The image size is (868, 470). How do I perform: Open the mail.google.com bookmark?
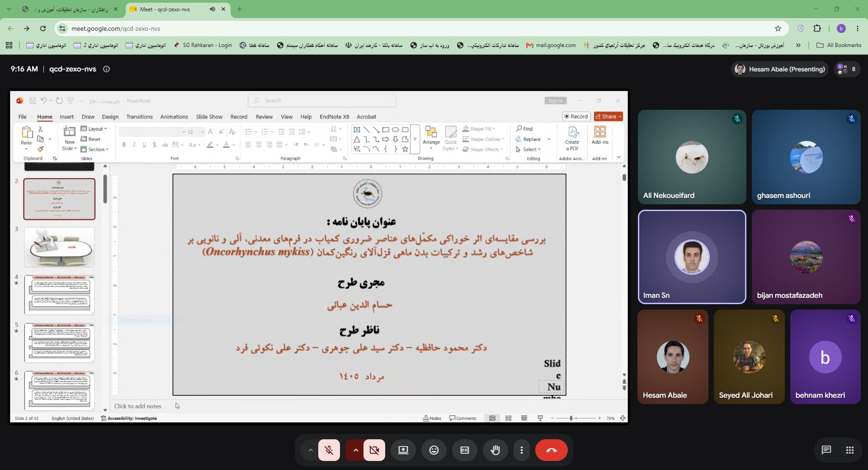coord(551,45)
